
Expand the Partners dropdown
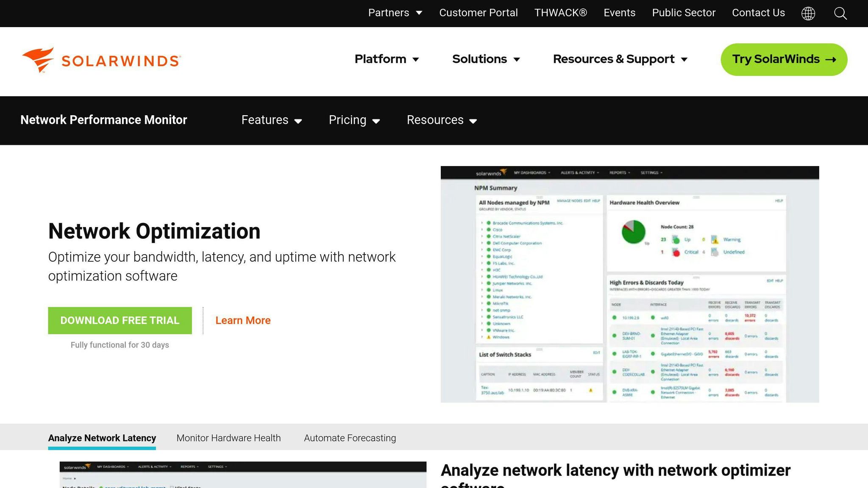(x=395, y=13)
